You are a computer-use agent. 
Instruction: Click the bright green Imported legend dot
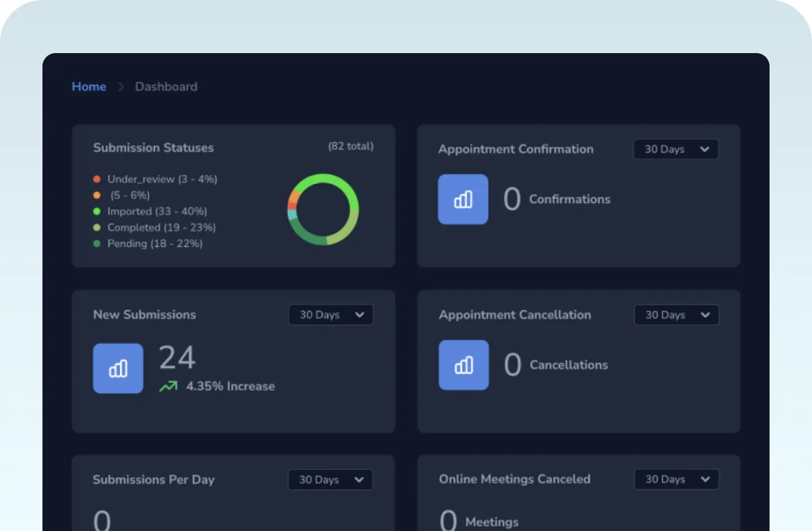tap(97, 211)
